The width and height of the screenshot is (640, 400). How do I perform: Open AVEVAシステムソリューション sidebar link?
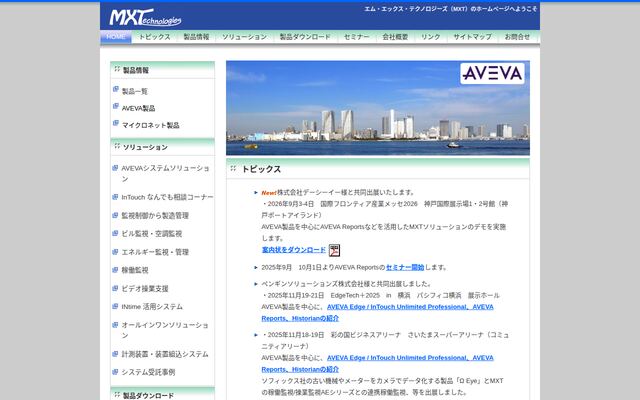pyautogui.click(x=165, y=173)
